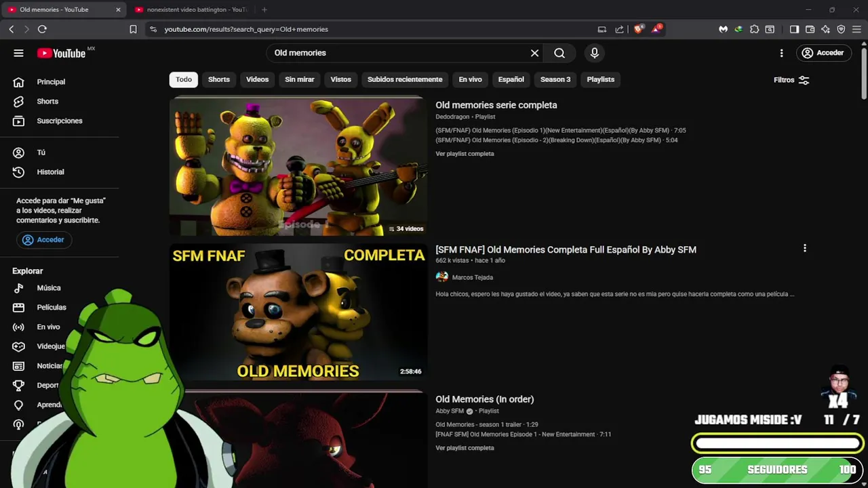Open more options for Old Memories Completa video

[x=805, y=249]
